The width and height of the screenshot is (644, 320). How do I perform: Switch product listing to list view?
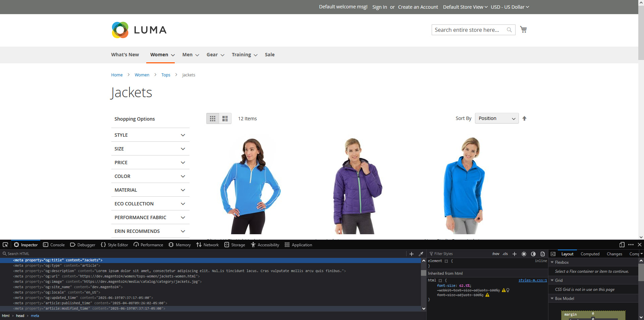225,118
